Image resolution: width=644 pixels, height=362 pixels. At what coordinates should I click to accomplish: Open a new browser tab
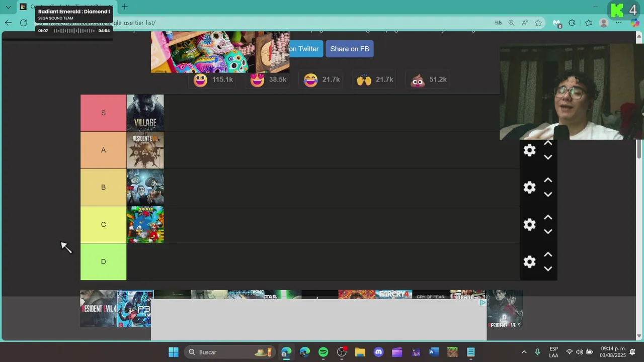[x=124, y=7]
